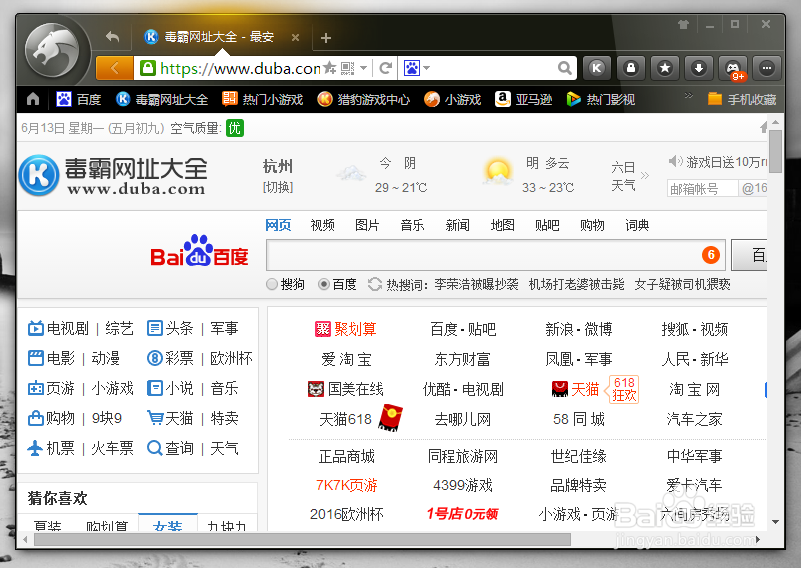The height and width of the screenshot is (568, 801).
Task: Open the more options ellipsis toolbar button
Action: [767, 68]
